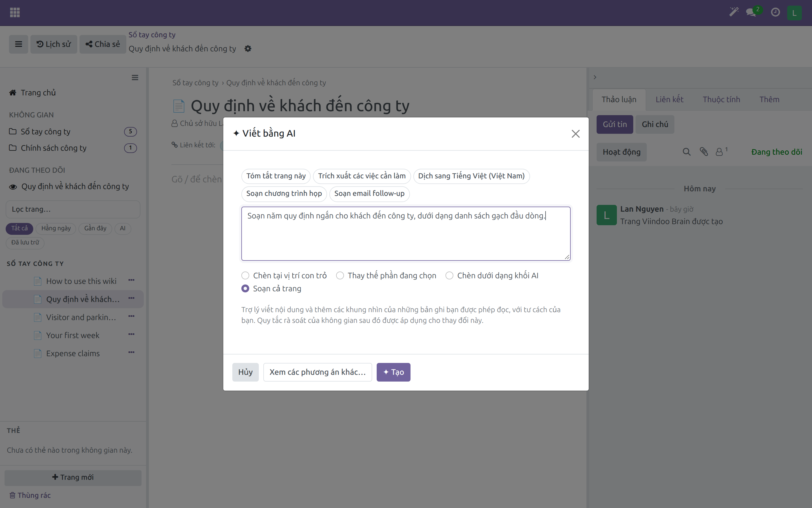Click the Lọc trang filter field
Viewport: 812px width, 508px height.
[x=73, y=209]
